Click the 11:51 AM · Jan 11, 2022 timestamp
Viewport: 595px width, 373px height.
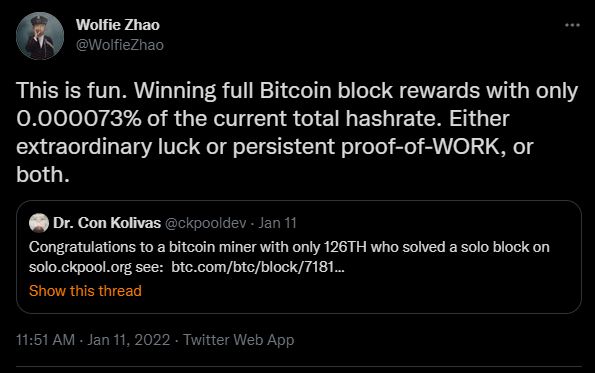pyautogui.click(x=93, y=340)
